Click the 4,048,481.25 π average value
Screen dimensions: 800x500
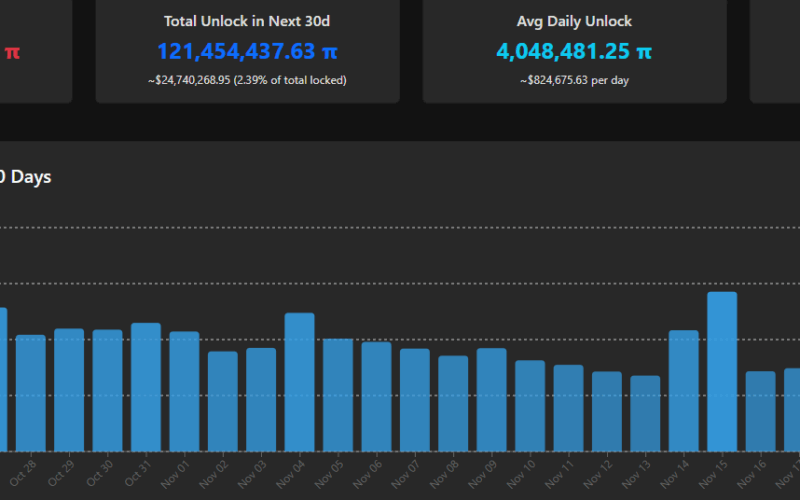coord(574,51)
